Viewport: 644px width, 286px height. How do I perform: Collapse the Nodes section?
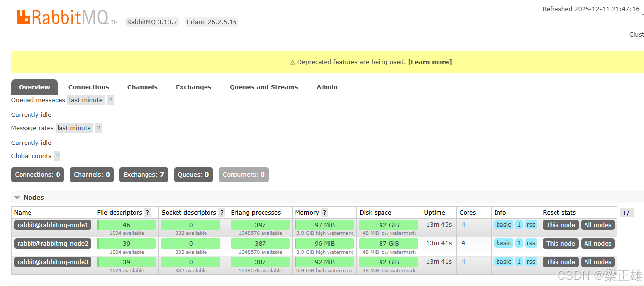tap(29, 197)
